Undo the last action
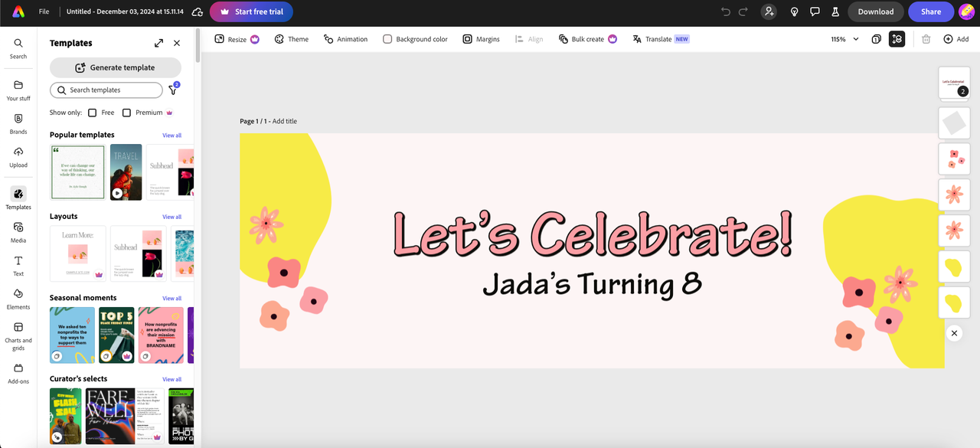Viewport: 980px width, 448px height. coord(726,11)
